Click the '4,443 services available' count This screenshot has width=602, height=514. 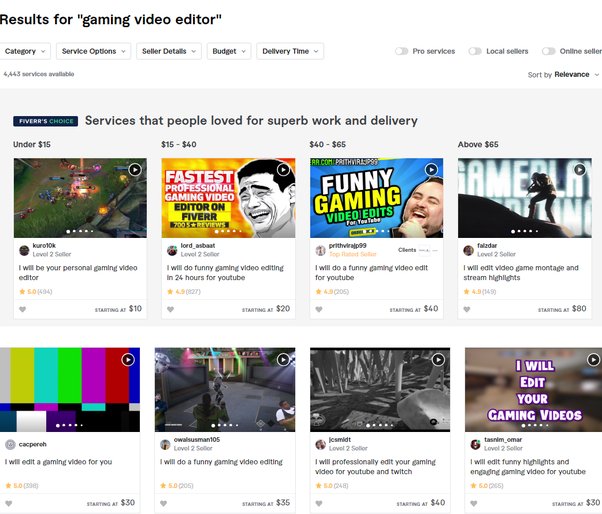point(39,74)
